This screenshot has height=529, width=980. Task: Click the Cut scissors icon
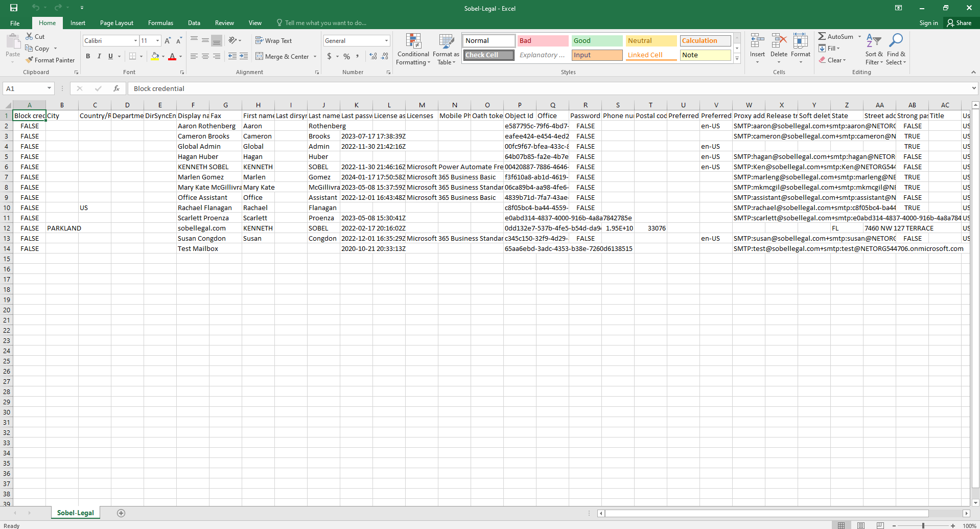click(29, 36)
